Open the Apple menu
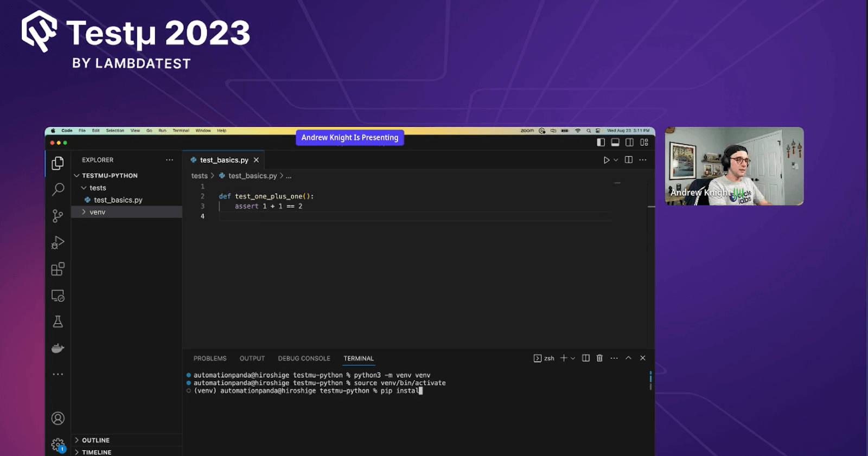The width and height of the screenshot is (868, 456). tap(53, 131)
